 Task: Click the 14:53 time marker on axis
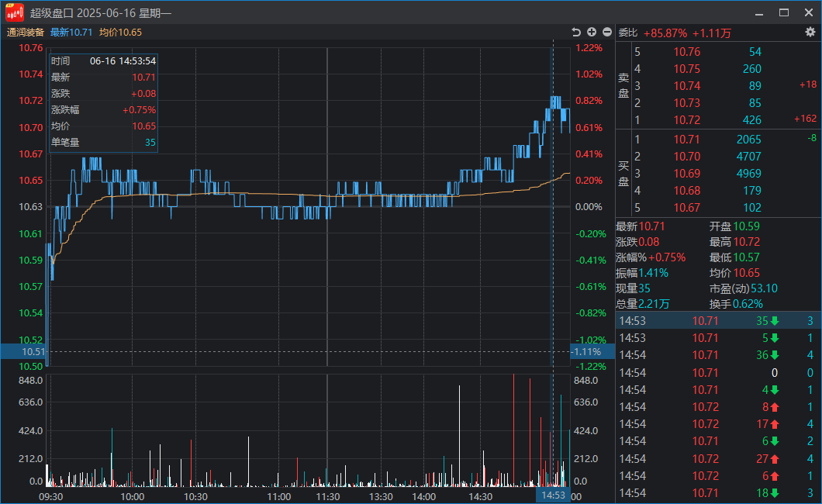click(553, 495)
